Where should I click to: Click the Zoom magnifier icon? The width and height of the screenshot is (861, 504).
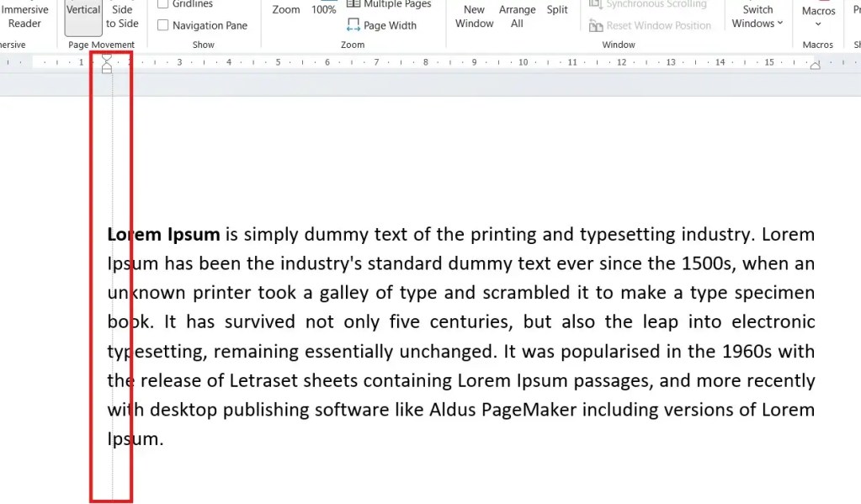(285, 9)
